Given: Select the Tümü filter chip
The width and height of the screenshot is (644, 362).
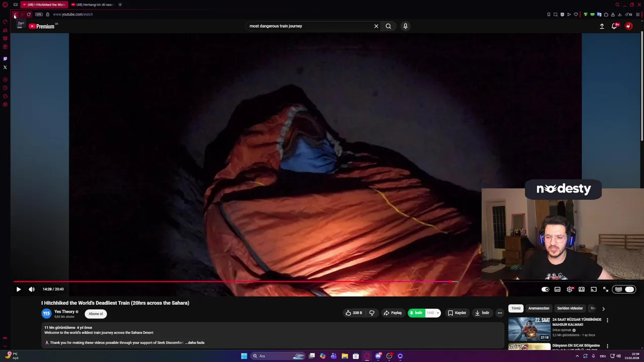Looking at the screenshot, I should (516, 308).
